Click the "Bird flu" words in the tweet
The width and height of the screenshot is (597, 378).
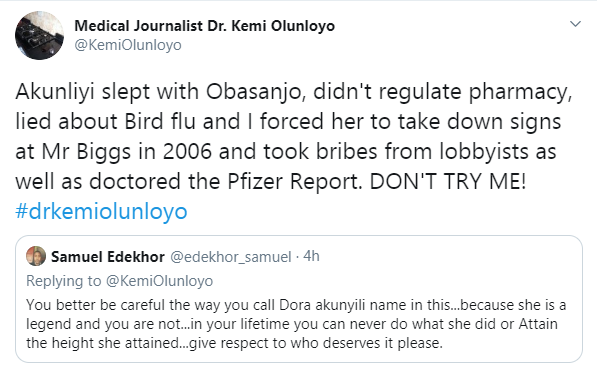click(x=160, y=122)
